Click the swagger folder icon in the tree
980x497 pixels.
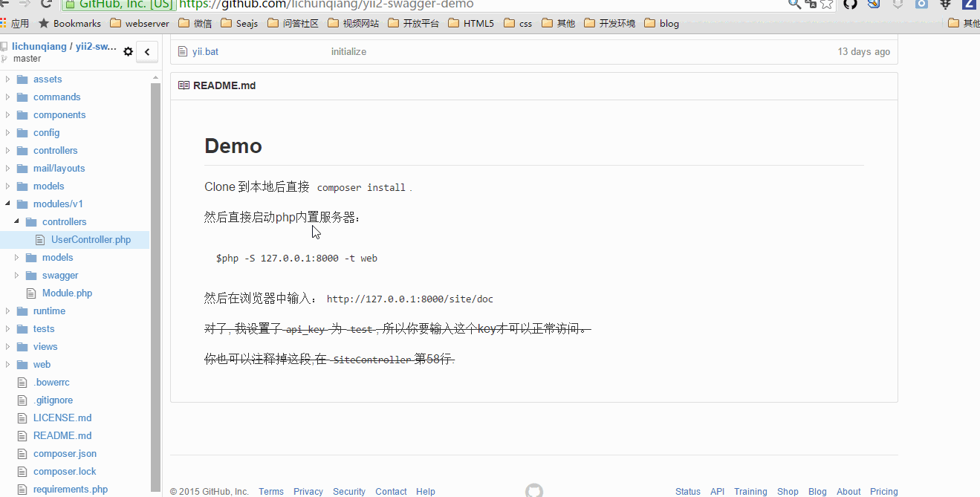[30, 276]
